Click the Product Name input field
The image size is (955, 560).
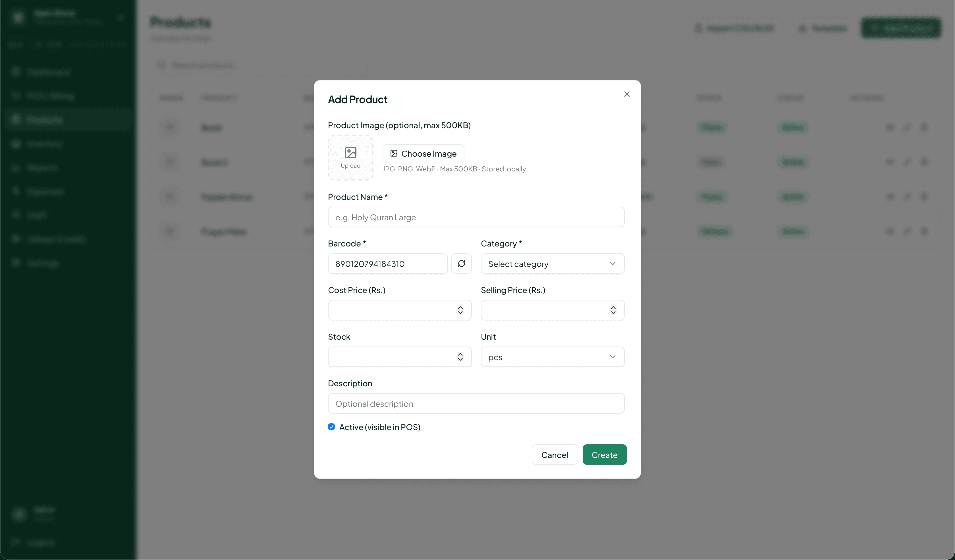[476, 217]
